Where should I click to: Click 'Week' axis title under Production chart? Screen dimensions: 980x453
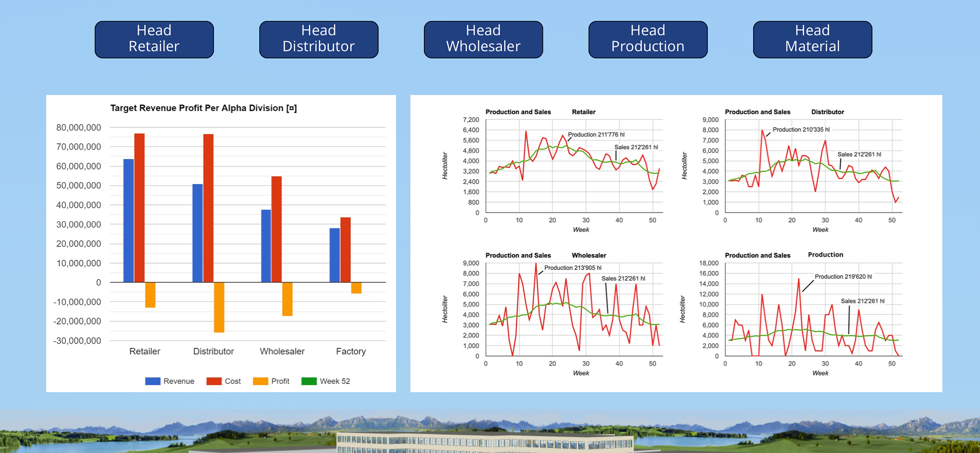(x=820, y=373)
